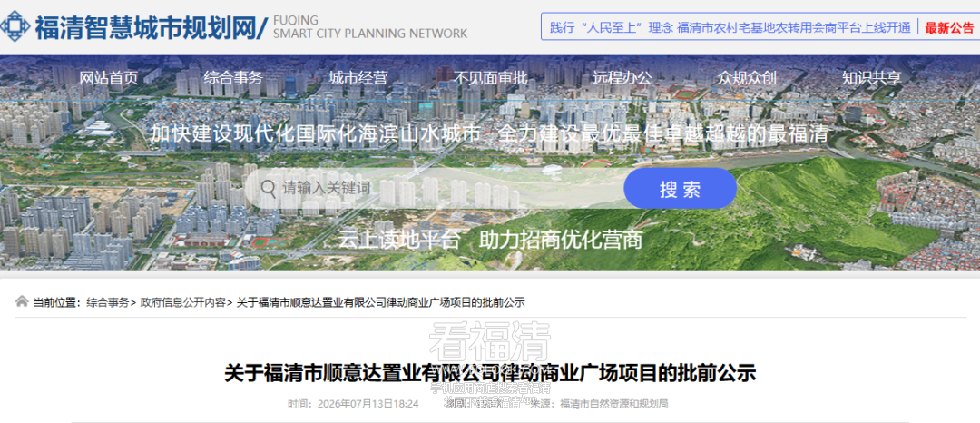The width and height of the screenshot is (980, 423).
Task: Open the 综合事务 navigation menu
Action: click(233, 77)
